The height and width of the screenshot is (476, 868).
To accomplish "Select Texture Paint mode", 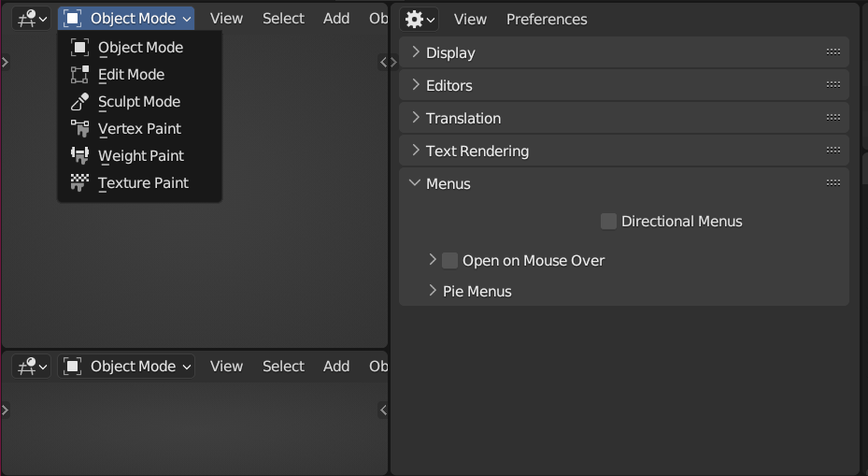I will (139, 183).
